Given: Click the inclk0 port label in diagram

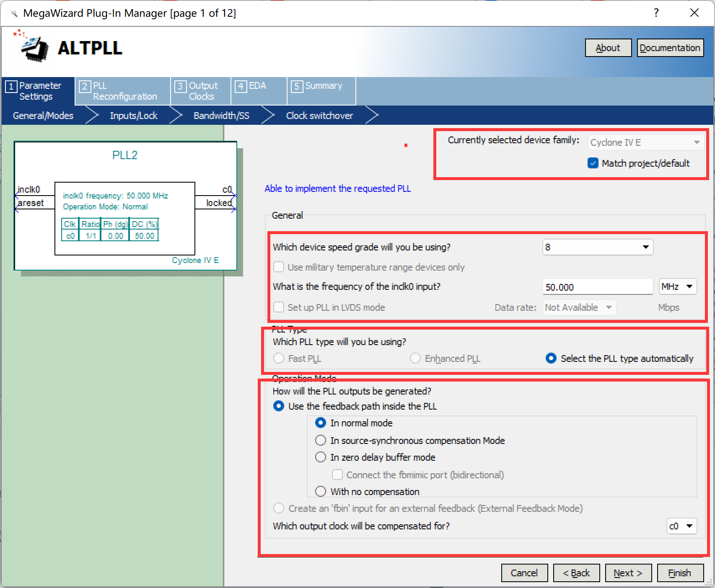Looking at the screenshot, I should coord(29,190).
